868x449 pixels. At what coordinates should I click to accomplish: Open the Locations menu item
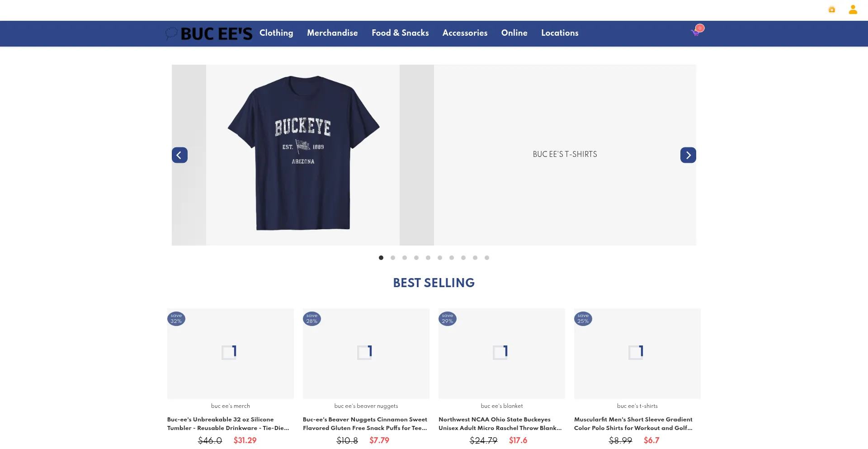[x=560, y=33]
